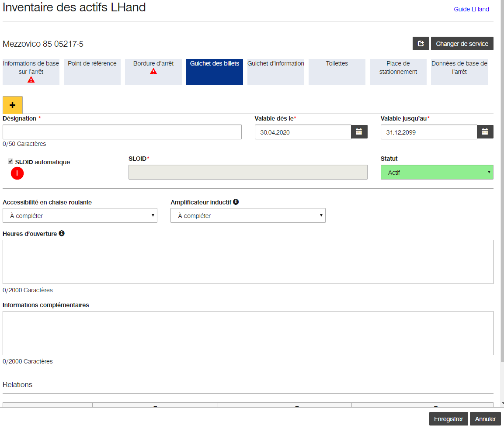This screenshot has height=429, width=504.
Task: Uncheck SLOID automatique checkbox
Action: click(10, 161)
